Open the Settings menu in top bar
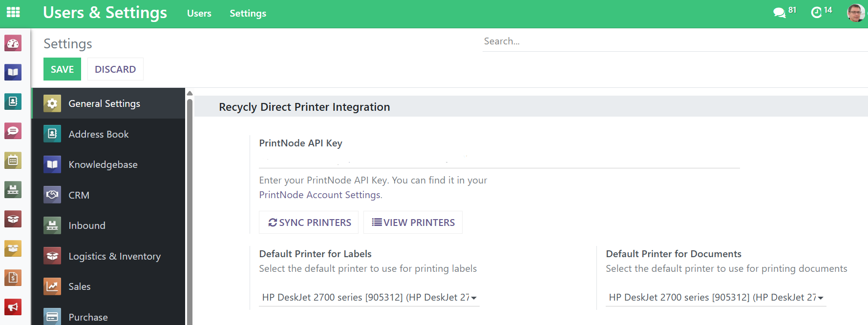This screenshot has height=325, width=868. point(248,14)
